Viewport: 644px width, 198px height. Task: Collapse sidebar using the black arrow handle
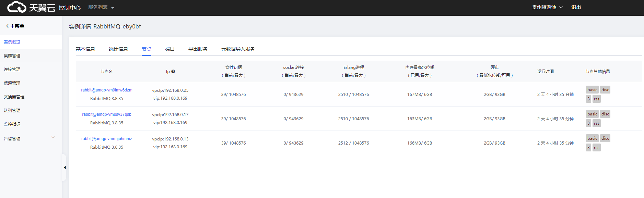point(65,168)
